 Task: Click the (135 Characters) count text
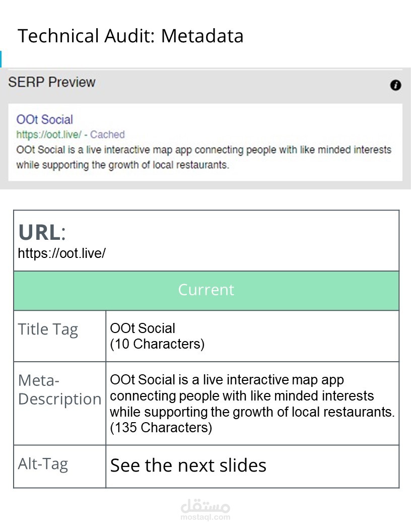coord(161,428)
